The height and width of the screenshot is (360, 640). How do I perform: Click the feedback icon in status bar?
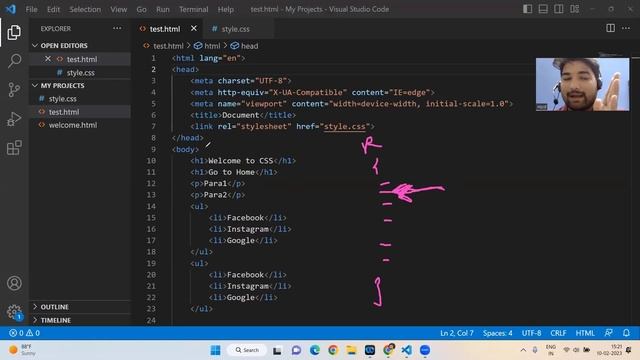[x=609, y=333]
